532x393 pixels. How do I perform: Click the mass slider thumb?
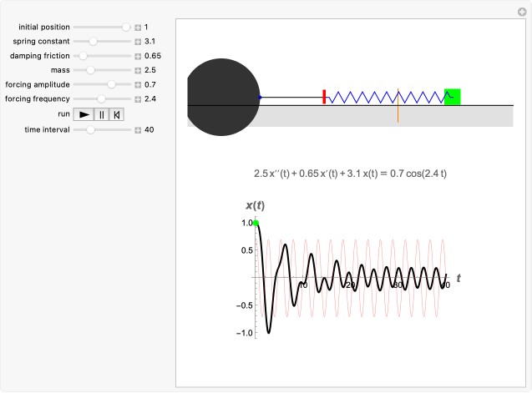point(90,70)
